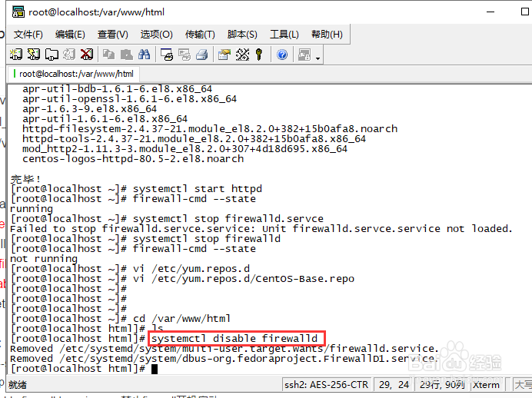Viewport: 532px width, 398px height.
Task: Click the ssh2: AES-256-CTR status entry
Action: pyautogui.click(x=327, y=385)
